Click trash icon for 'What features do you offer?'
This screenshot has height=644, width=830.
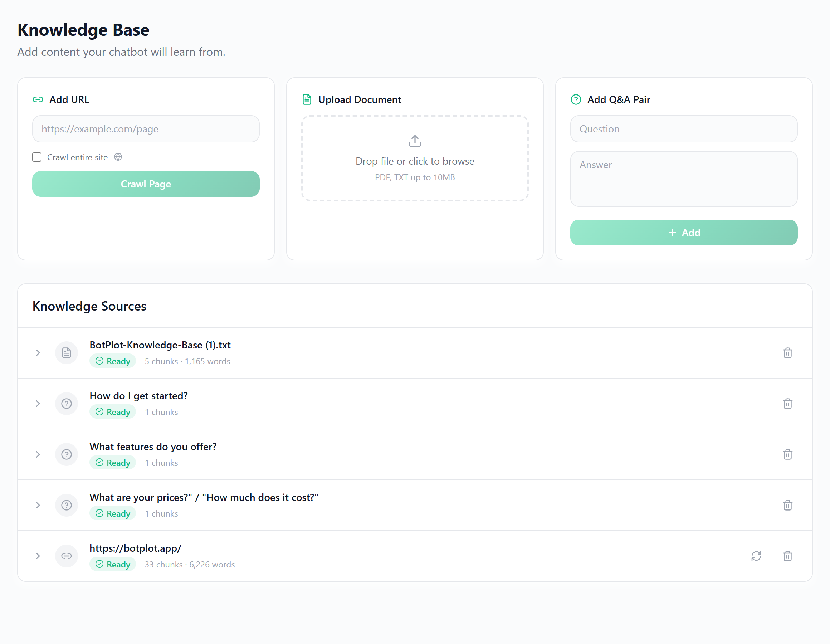point(787,454)
